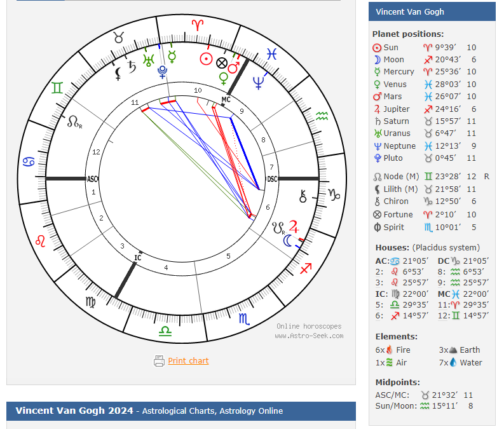Click the Scorpio sign on the zodiac ring
This screenshot has height=429, width=504.
[x=244, y=318]
